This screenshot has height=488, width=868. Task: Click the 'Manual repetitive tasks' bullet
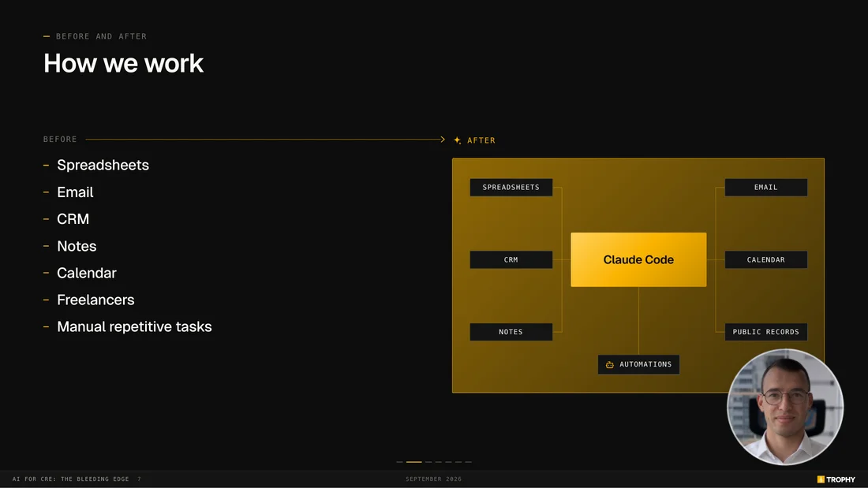134,327
